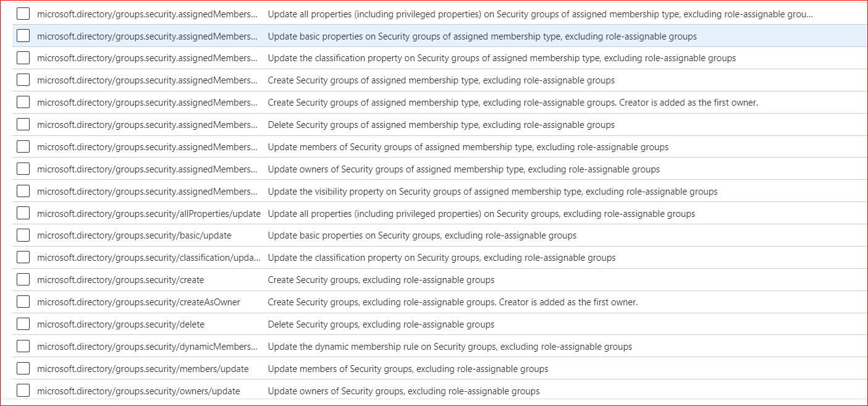This screenshot has width=868, height=406.
Task: Check the classification/update permission checkbox
Action: (23, 257)
